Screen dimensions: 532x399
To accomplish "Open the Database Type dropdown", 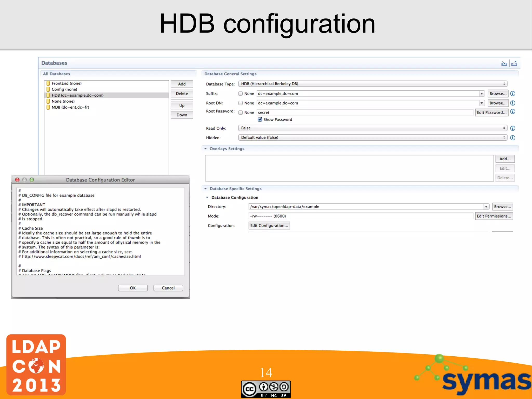I will pos(373,84).
